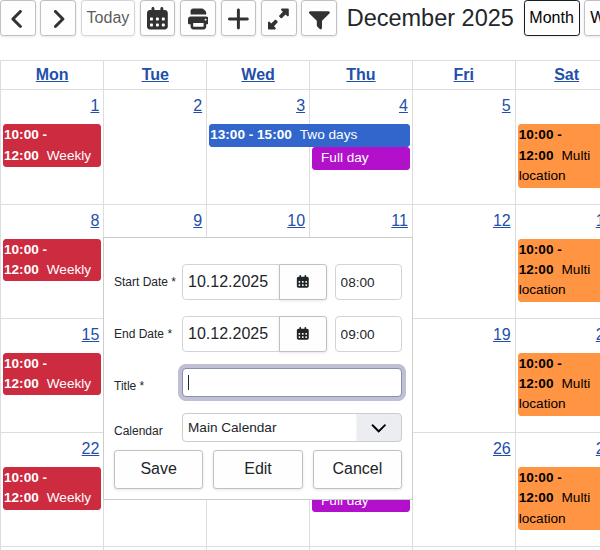Open the day 5 link

tap(506, 106)
